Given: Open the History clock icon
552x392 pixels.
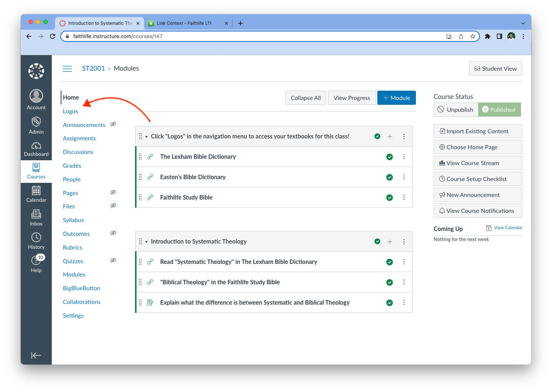Looking at the screenshot, I should pos(36,241).
